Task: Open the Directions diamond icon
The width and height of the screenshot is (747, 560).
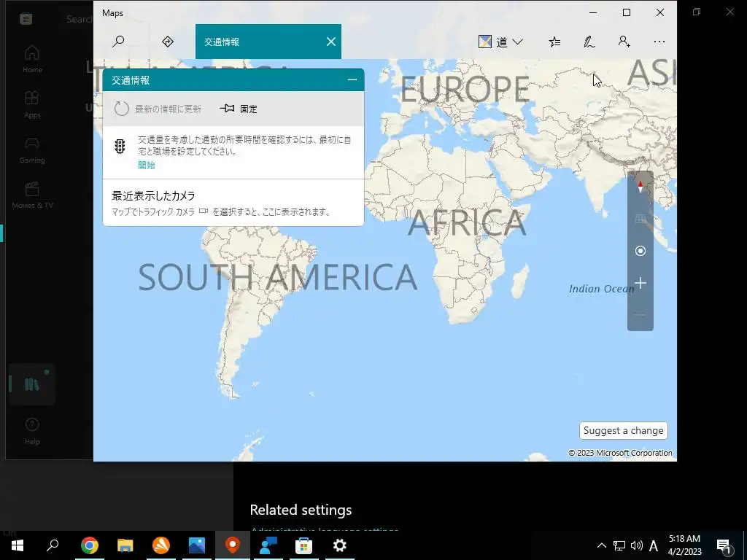Action: click(168, 42)
